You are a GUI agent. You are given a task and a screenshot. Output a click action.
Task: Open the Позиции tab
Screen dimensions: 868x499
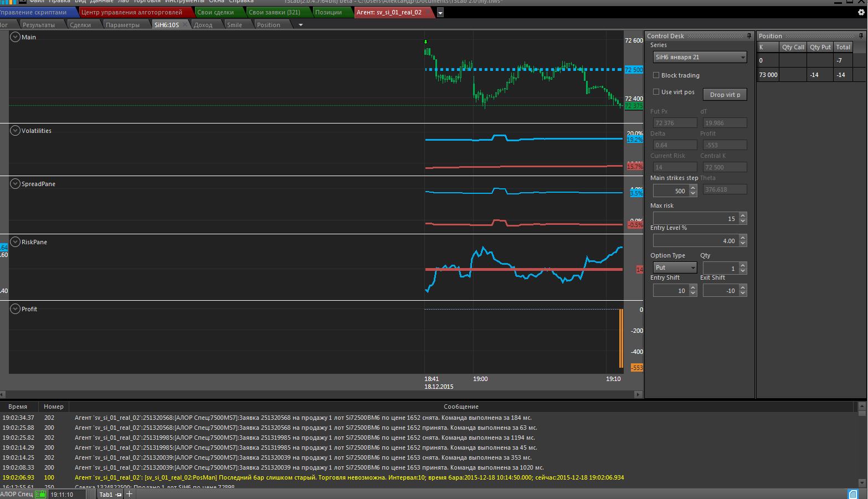click(328, 12)
